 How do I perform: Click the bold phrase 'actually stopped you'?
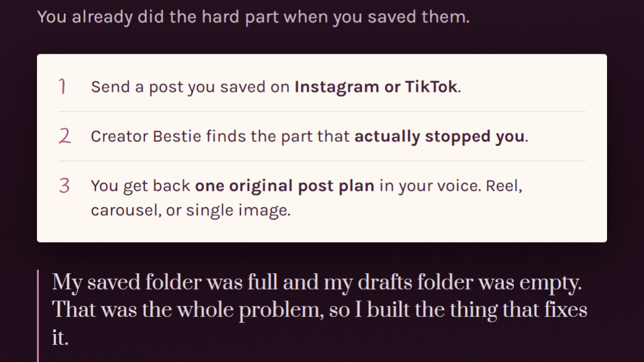(x=439, y=136)
